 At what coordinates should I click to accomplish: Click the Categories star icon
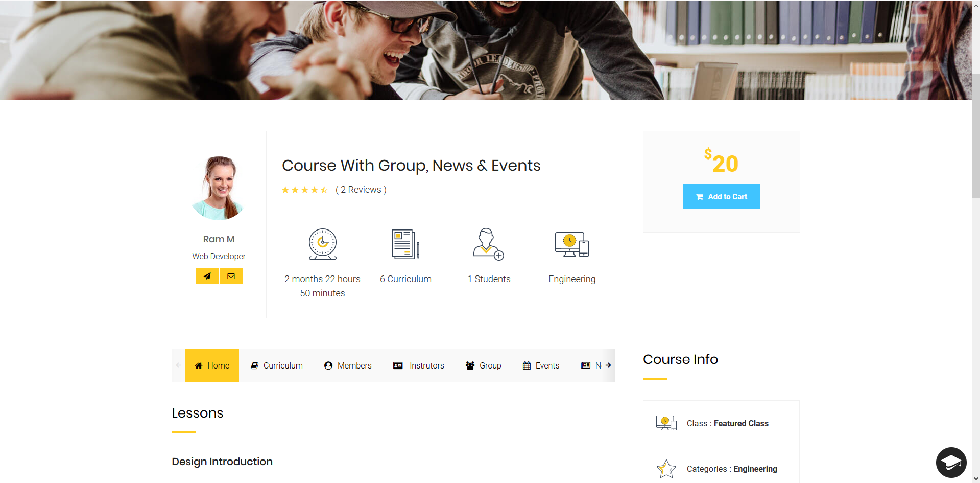coord(666,469)
